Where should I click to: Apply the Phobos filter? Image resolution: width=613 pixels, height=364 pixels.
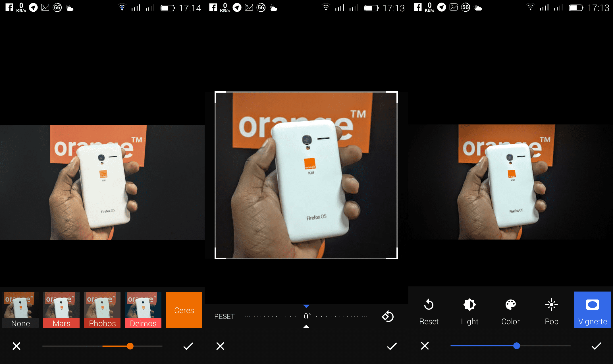coord(102,310)
